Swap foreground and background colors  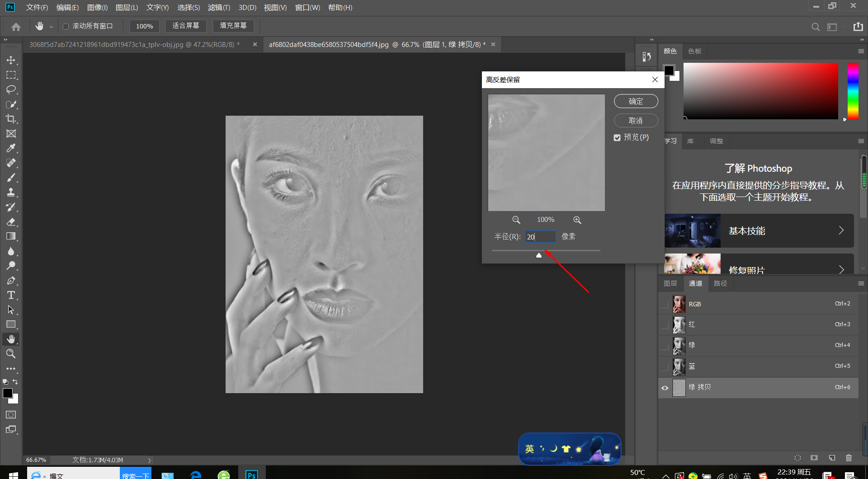[x=15, y=382]
